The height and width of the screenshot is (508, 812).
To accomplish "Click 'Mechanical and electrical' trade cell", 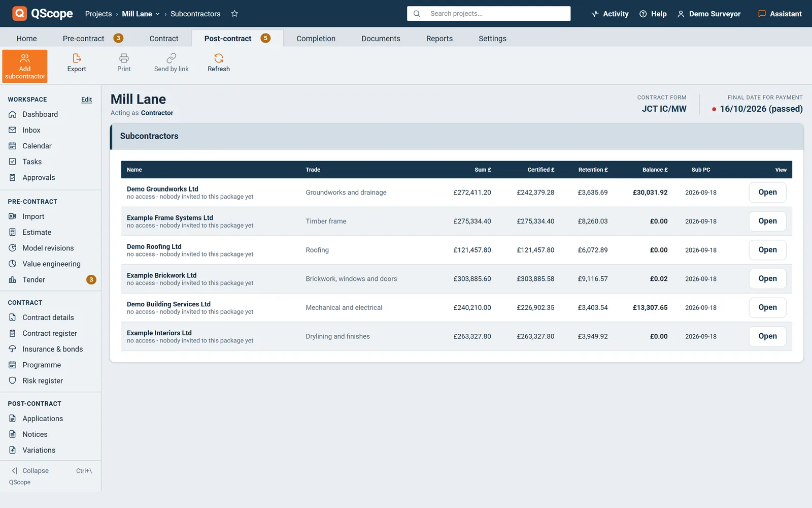I will tap(344, 307).
